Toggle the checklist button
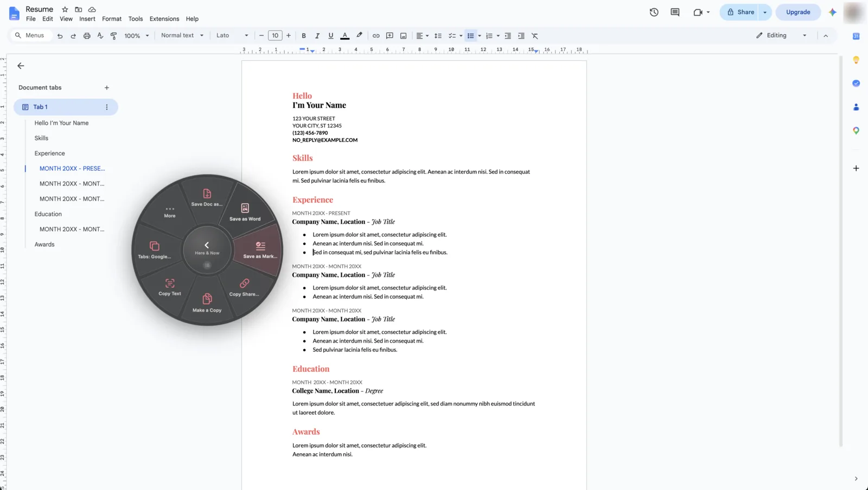 [452, 36]
